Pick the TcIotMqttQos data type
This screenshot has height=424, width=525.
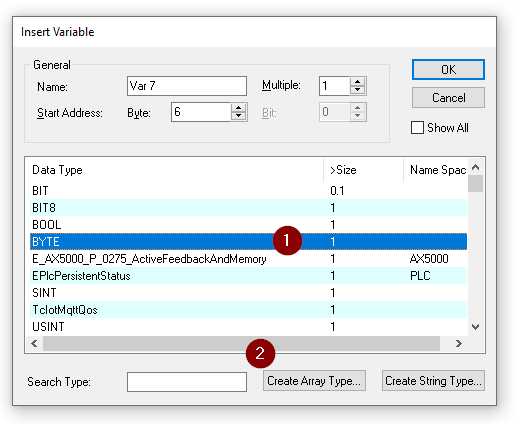pyautogui.click(x=248, y=309)
